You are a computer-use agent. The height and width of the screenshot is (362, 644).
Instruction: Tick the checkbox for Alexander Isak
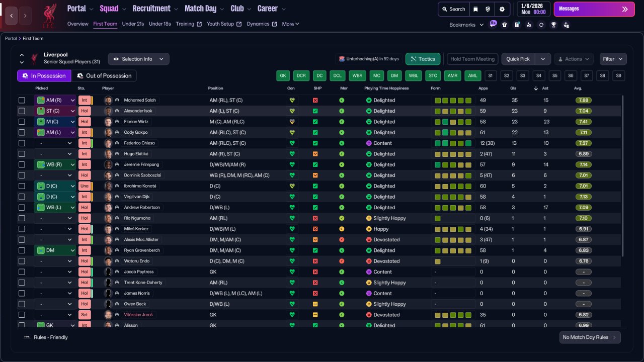pos(22,111)
